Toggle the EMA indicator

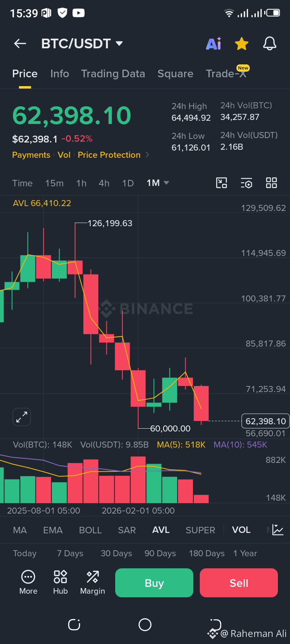point(53,530)
